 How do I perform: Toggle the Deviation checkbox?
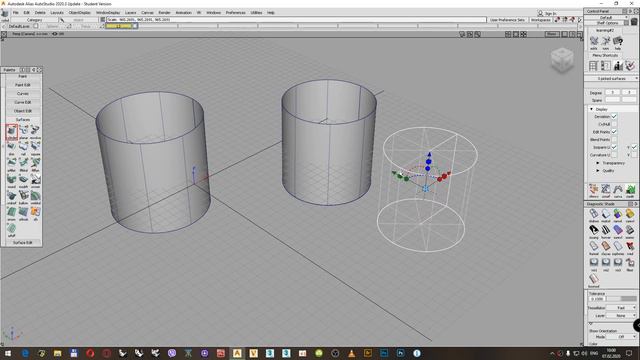click(614, 117)
